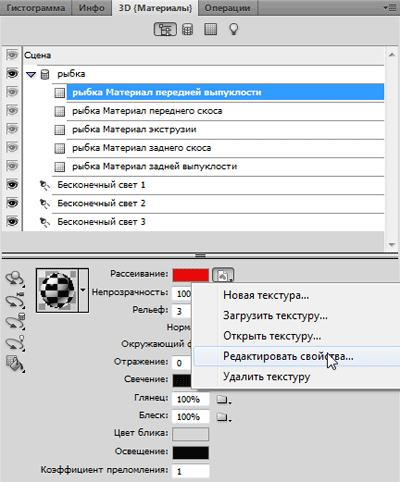Viewport: 400px width, 482px height.
Task: Activate the 3D {Материалы} tab
Action: point(155,8)
